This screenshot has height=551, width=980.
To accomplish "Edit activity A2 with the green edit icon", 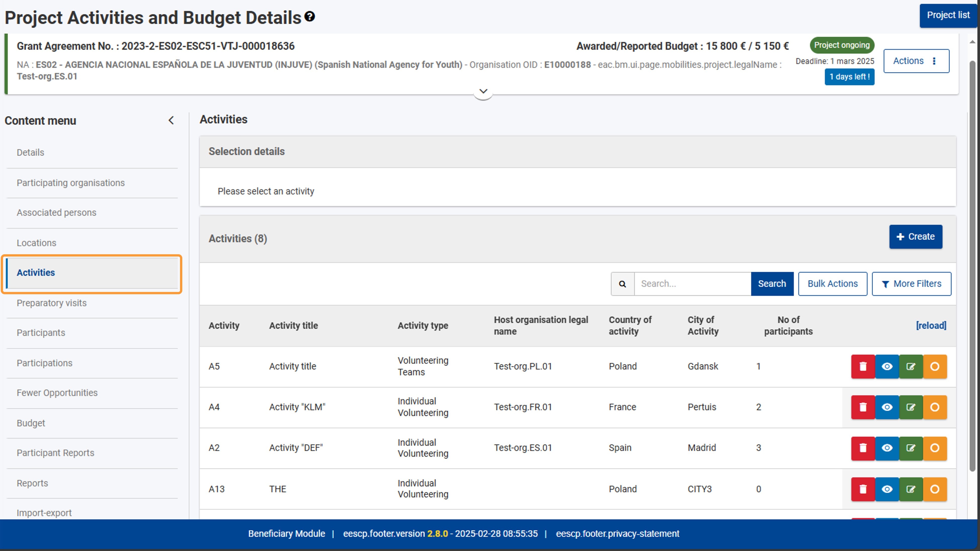I will pos(911,448).
